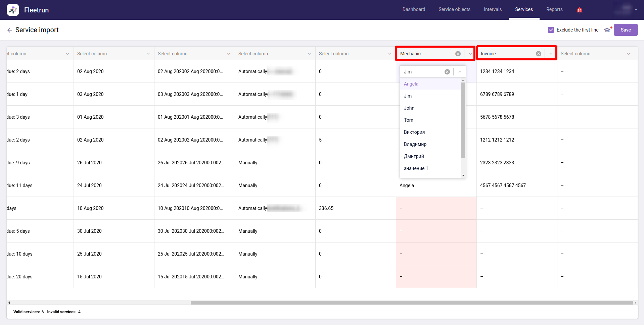Click the back arrow beside Service import
The image size is (644, 325).
click(x=10, y=30)
